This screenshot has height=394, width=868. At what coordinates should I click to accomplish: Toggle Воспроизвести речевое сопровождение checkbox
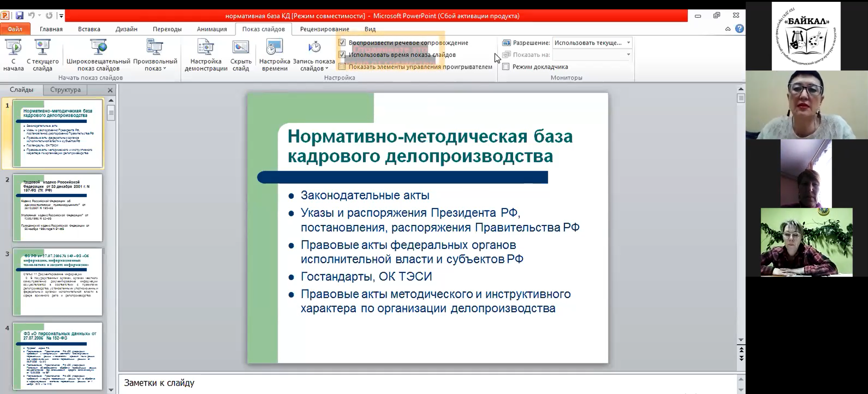pyautogui.click(x=342, y=42)
